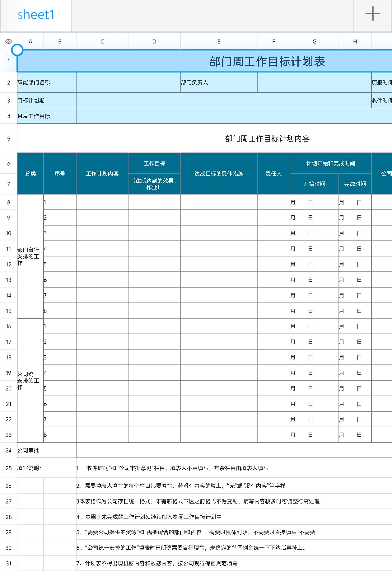Image resolution: width=392 pixels, height=577 pixels.
Task: Click the empty input cell beside 职能部门名称
Action: point(128,82)
